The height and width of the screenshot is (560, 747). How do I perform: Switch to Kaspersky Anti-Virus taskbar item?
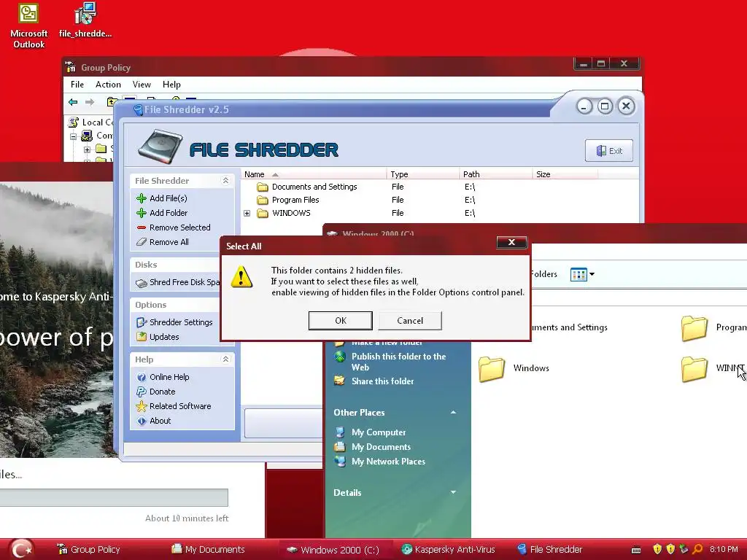[448, 550]
